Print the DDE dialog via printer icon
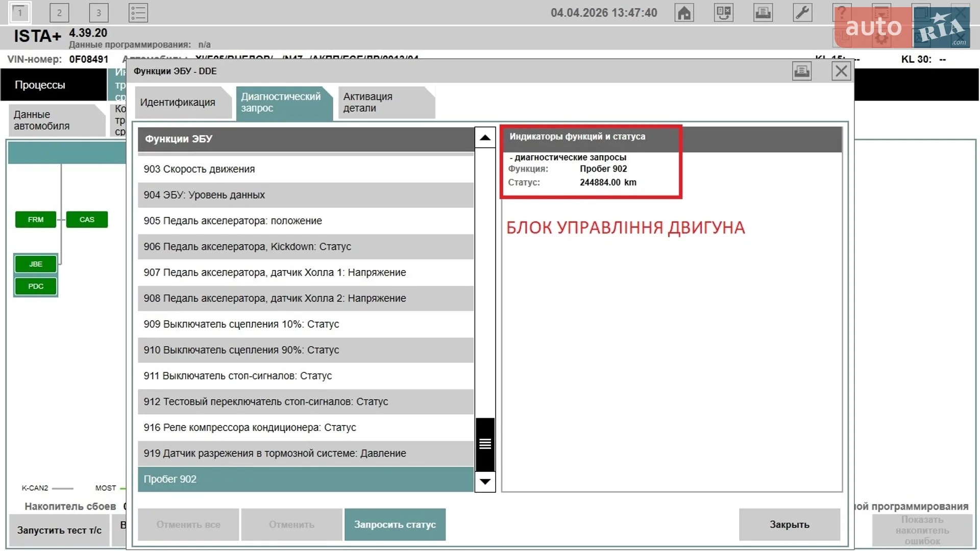 click(x=802, y=71)
